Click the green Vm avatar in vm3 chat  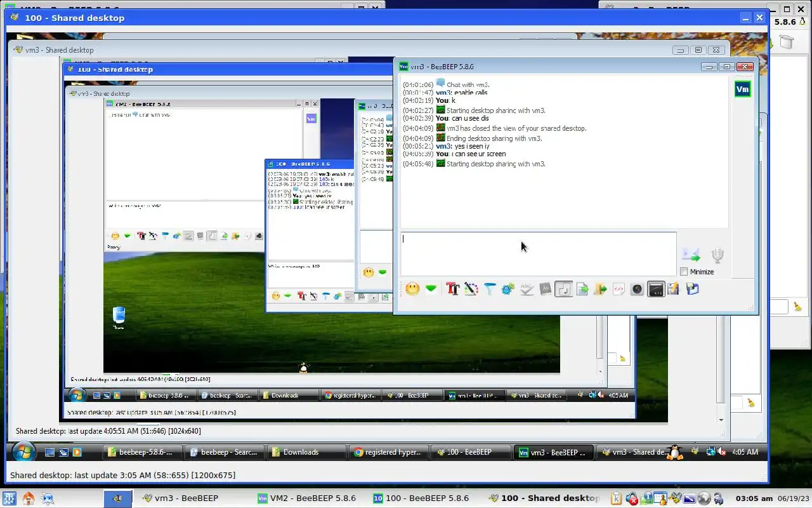click(x=742, y=89)
